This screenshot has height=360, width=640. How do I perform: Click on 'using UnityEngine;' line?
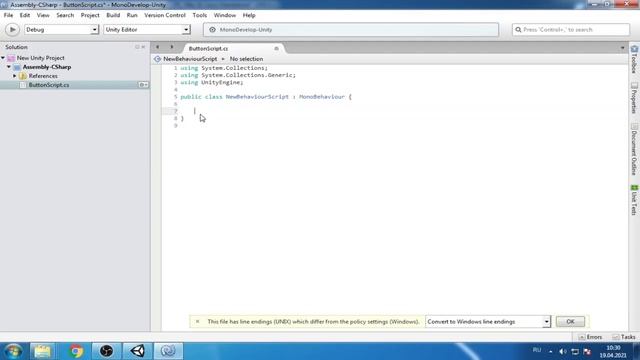212,82
